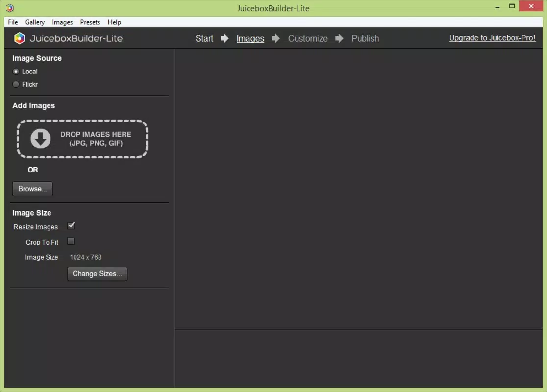Click the JuiceboxBuilder-Lite header title text
The width and height of the screenshot is (547, 392).
pos(76,38)
